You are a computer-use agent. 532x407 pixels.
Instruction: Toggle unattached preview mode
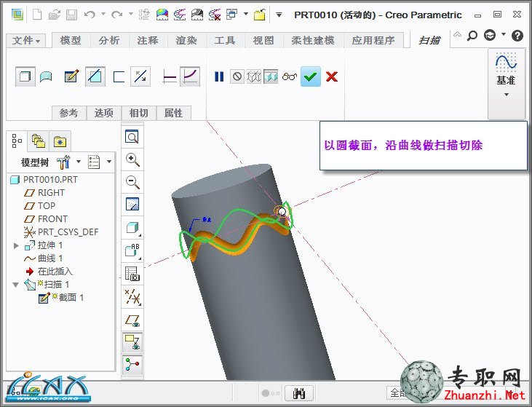click(x=254, y=76)
